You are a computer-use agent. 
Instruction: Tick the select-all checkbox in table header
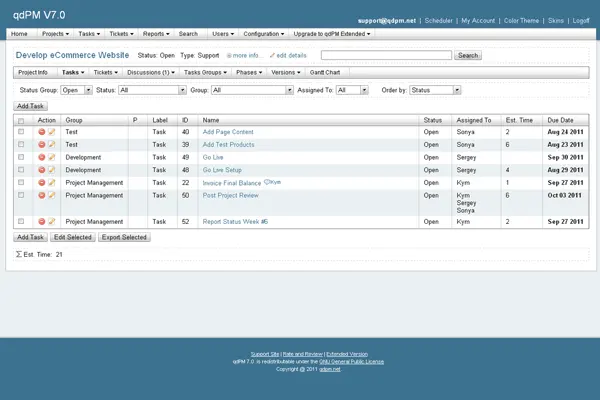[21, 120]
